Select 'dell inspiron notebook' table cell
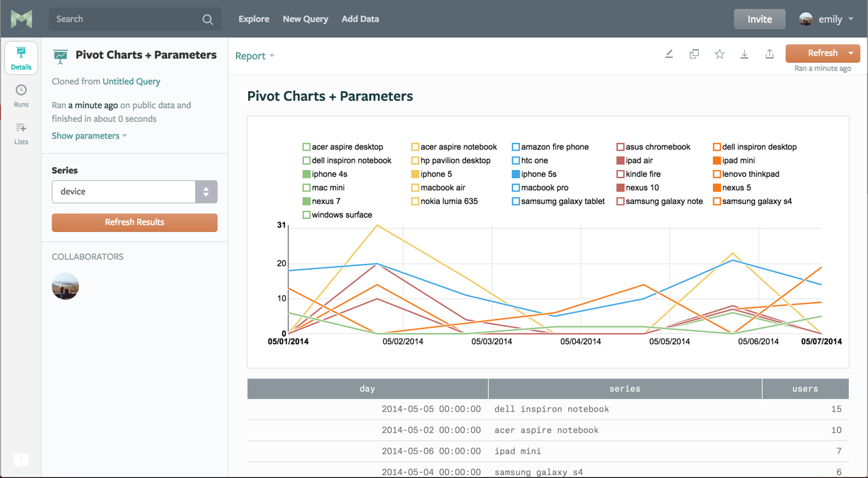This screenshot has width=868, height=478. click(x=625, y=409)
